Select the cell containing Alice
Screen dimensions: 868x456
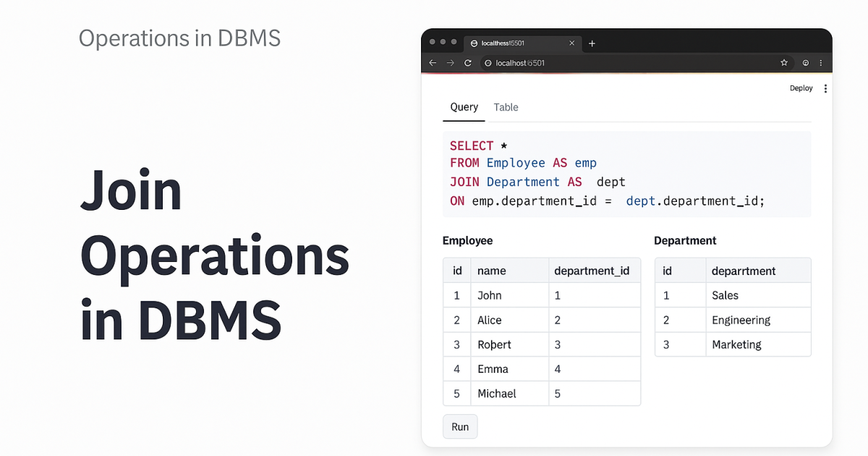click(490, 320)
